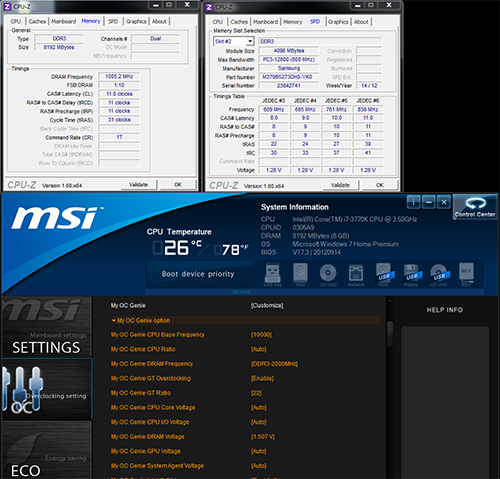The height and width of the screenshot is (479, 500).
Task: Select the BEV boot device icon
Action: (x=466, y=275)
